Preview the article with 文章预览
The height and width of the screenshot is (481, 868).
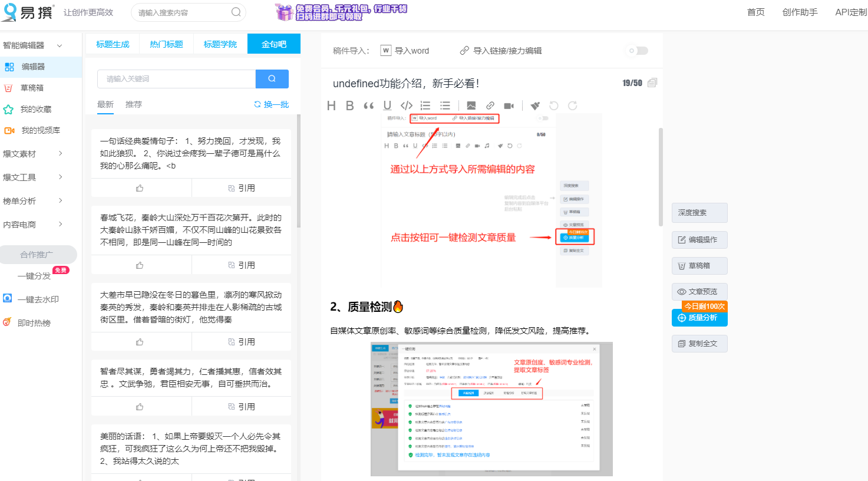pos(699,292)
